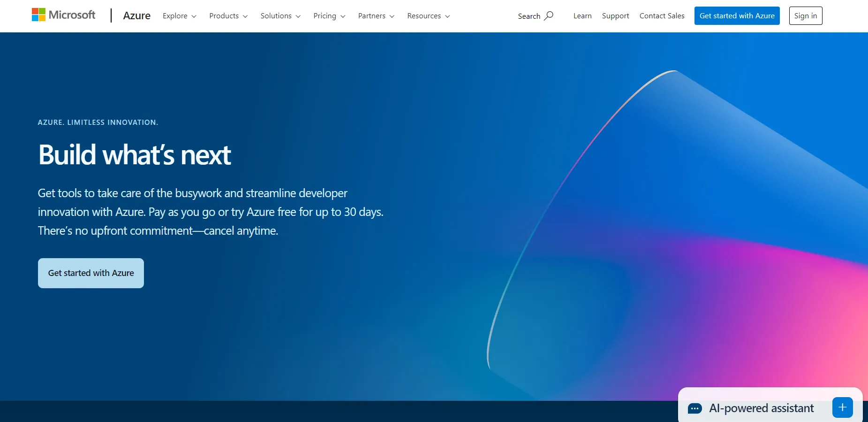Open Contact Sales
The width and height of the screenshot is (868, 422).
coord(662,16)
